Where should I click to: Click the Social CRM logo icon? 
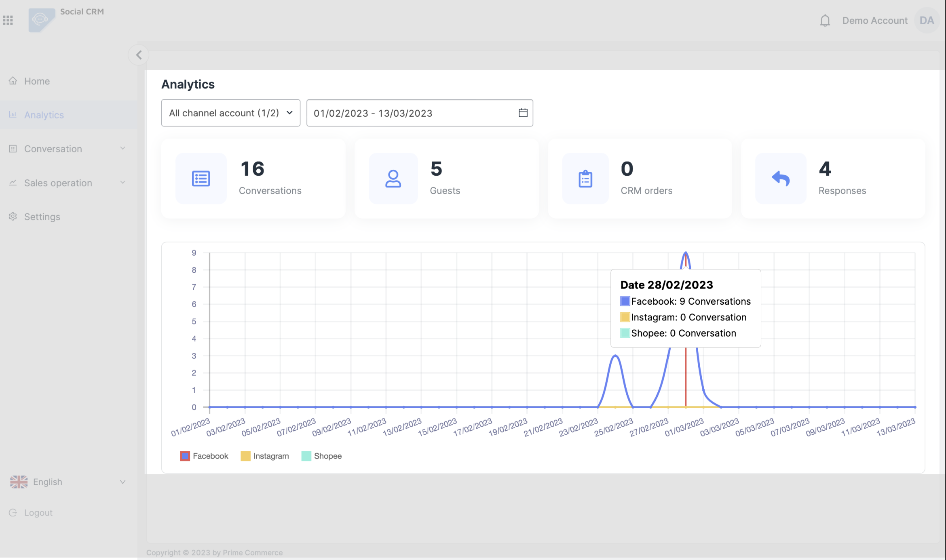point(41,20)
